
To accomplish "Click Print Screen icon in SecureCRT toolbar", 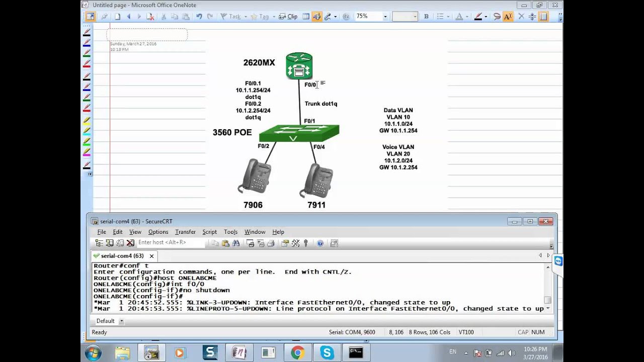I will coord(251,243).
